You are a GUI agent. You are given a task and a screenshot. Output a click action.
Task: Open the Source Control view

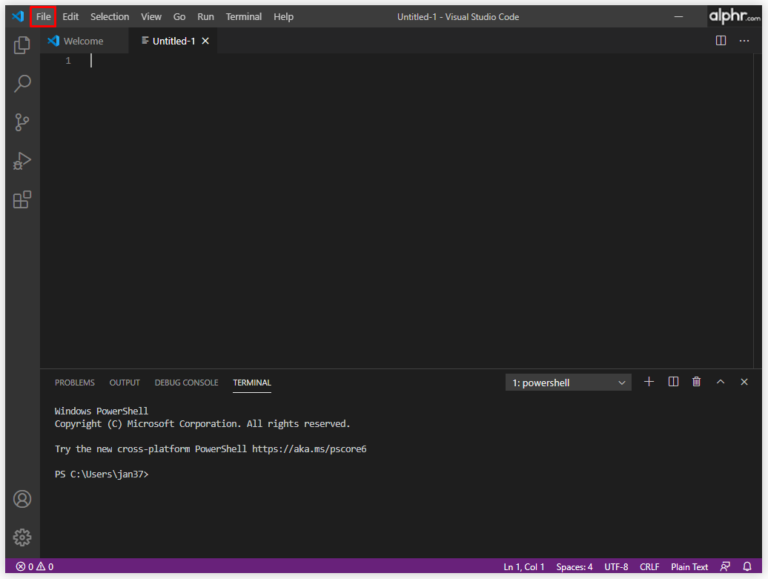[22, 123]
